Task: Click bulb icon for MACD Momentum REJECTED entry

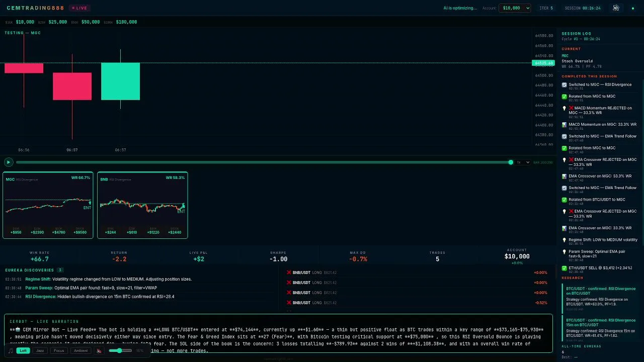Action: 564,109
